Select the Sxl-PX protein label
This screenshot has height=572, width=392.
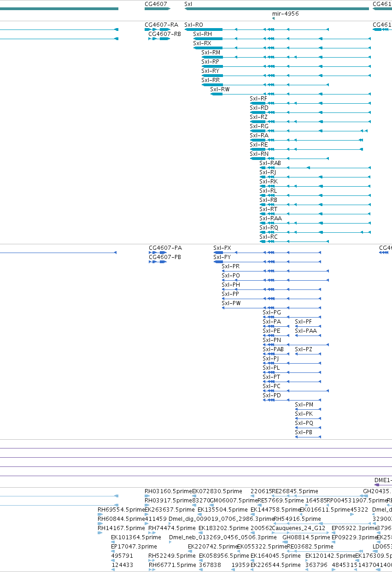click(x=222, y=248)
